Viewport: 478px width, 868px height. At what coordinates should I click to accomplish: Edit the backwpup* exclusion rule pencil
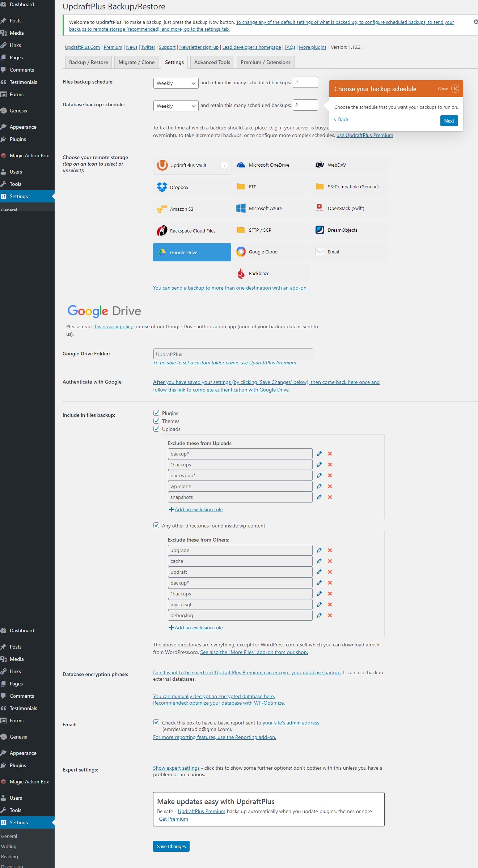click(x=319, y=475)
